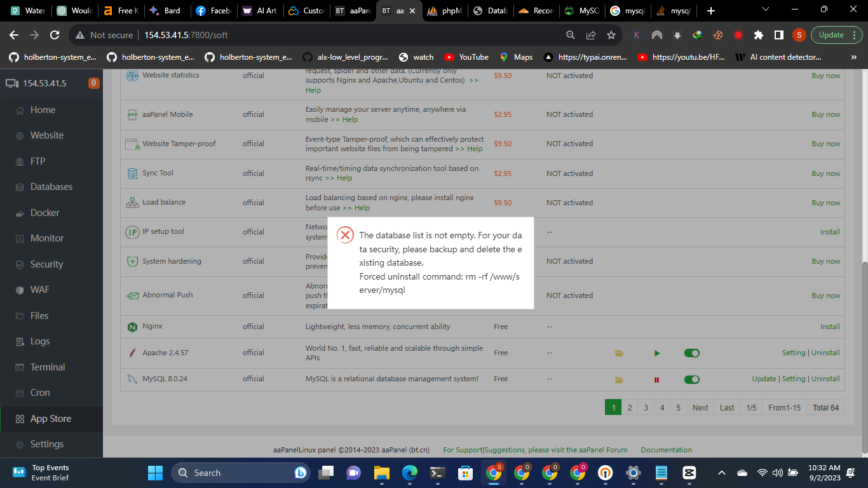Open the Chrome extensions puzzle icon
This screenshot has height=488, width=868.
click(758, 35)
